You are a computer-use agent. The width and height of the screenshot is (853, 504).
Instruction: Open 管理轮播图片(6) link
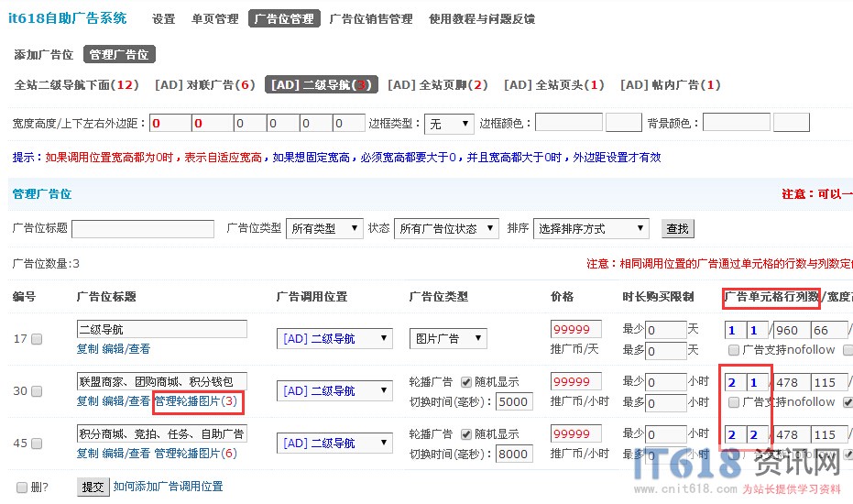[x=196, y=454]
